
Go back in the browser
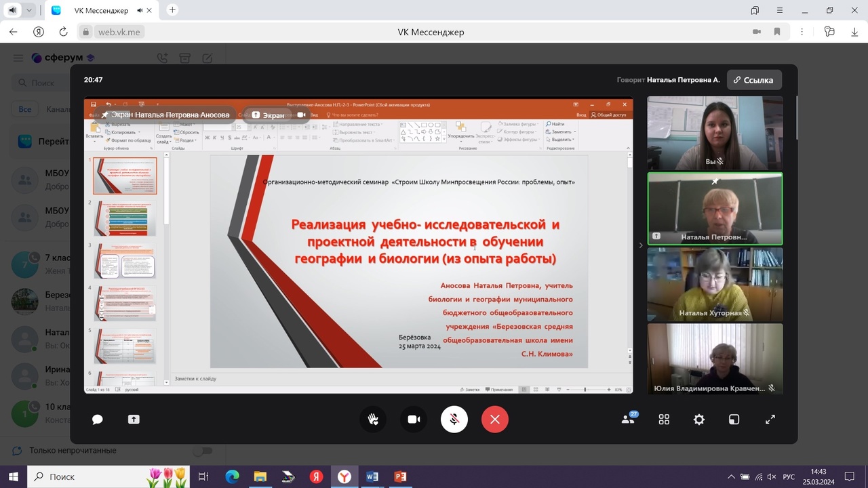pyautogui.click(x=14, y=32)
